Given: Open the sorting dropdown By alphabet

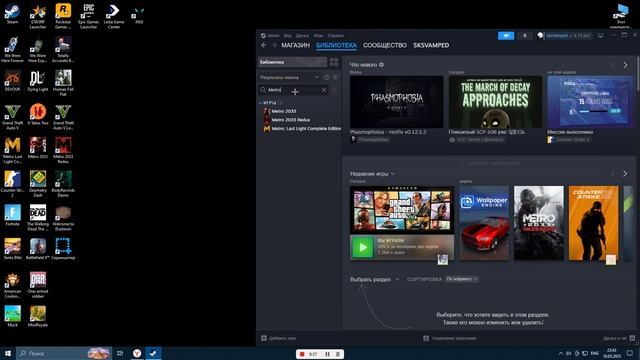Looking at the screenshot, I should tap(462, 279).
